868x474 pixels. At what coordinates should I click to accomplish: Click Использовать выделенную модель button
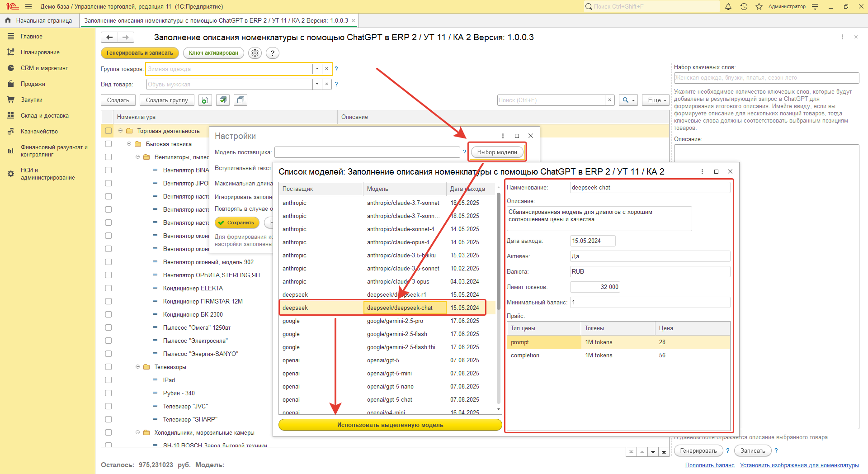pos(390,425)
